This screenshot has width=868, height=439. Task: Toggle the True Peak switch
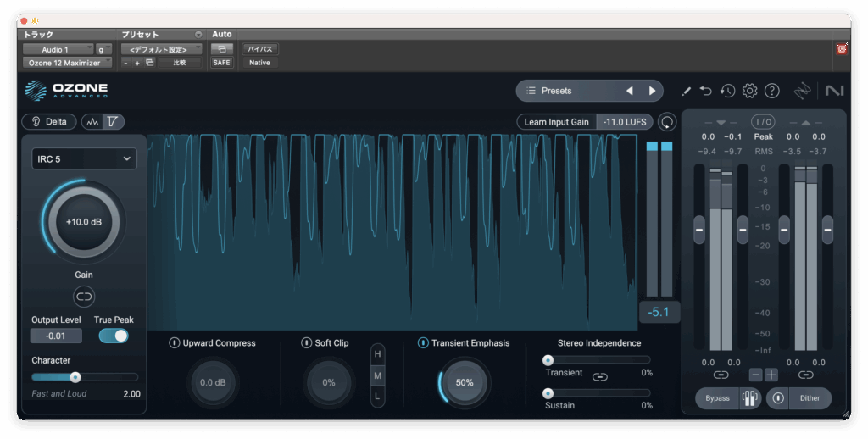click(x=114, y=336)
